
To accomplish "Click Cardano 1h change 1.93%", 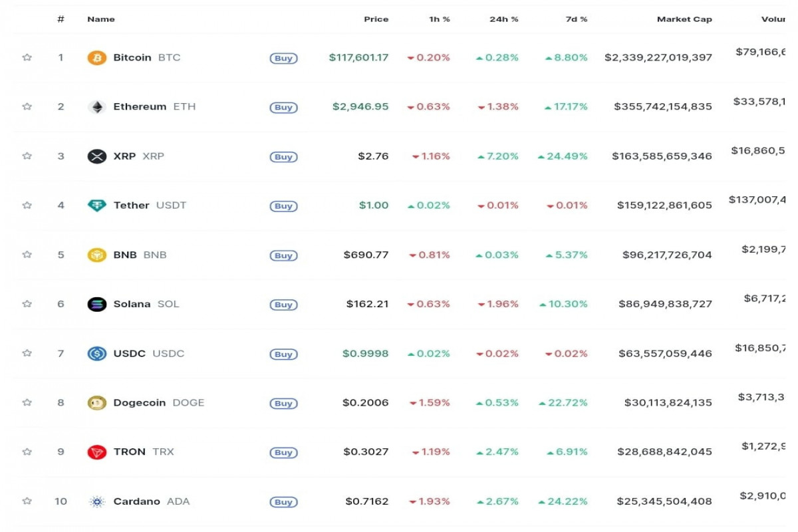I will click(430, 501).
